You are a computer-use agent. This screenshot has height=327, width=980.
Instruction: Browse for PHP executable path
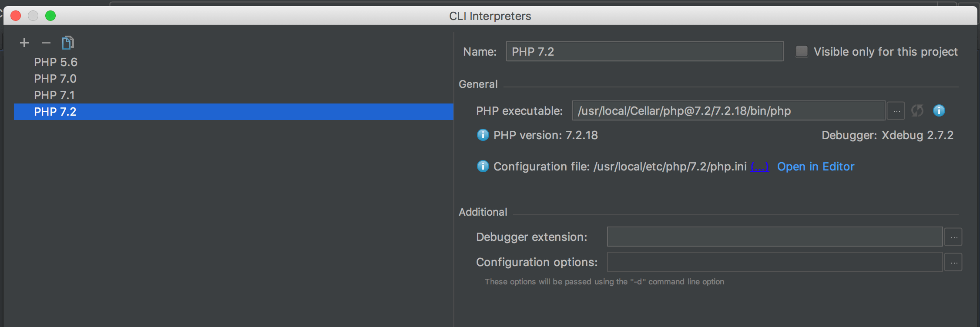click(896, 111)
